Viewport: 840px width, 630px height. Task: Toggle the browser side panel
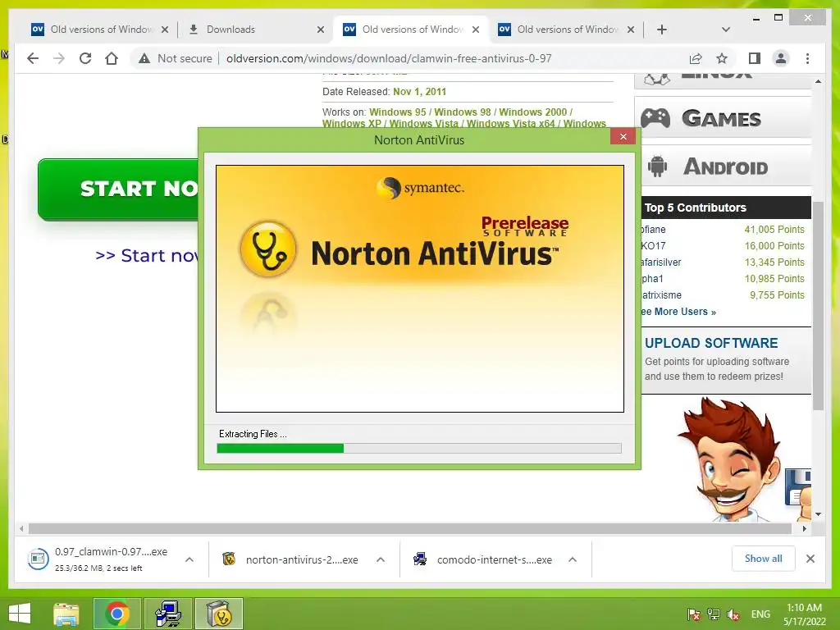[755, 58]
